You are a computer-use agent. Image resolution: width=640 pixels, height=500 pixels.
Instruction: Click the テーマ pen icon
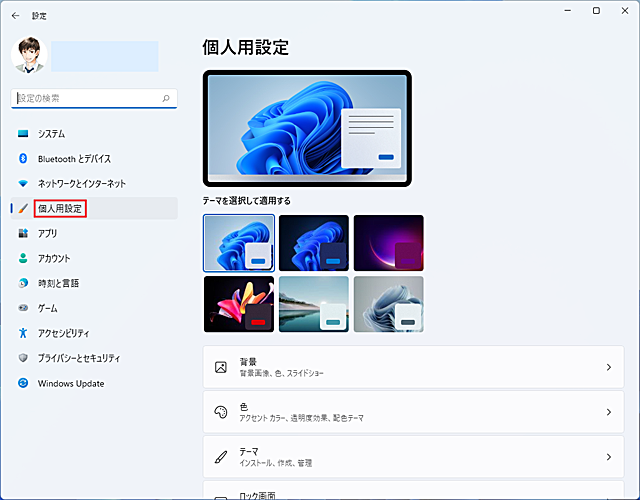[221, 457]
